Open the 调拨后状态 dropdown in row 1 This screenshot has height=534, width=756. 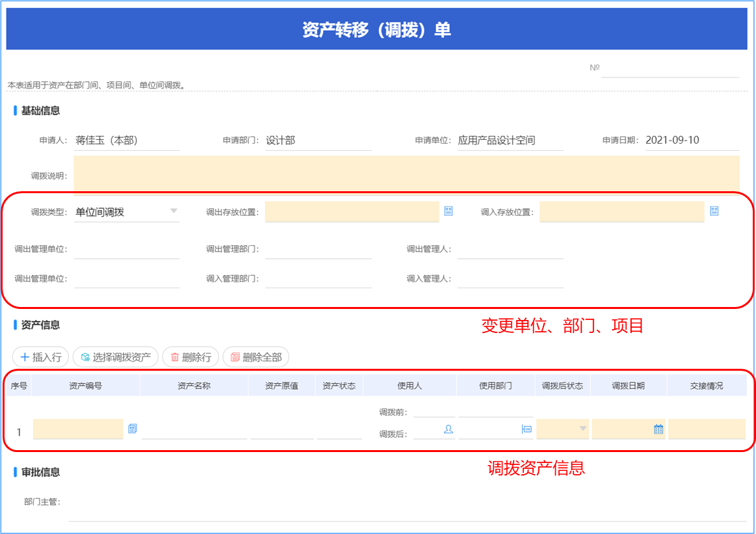click(x=563, y=429)
